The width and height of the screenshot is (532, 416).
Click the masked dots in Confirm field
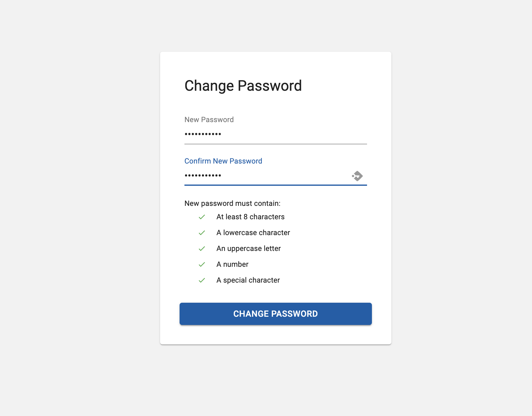(203, 175)
